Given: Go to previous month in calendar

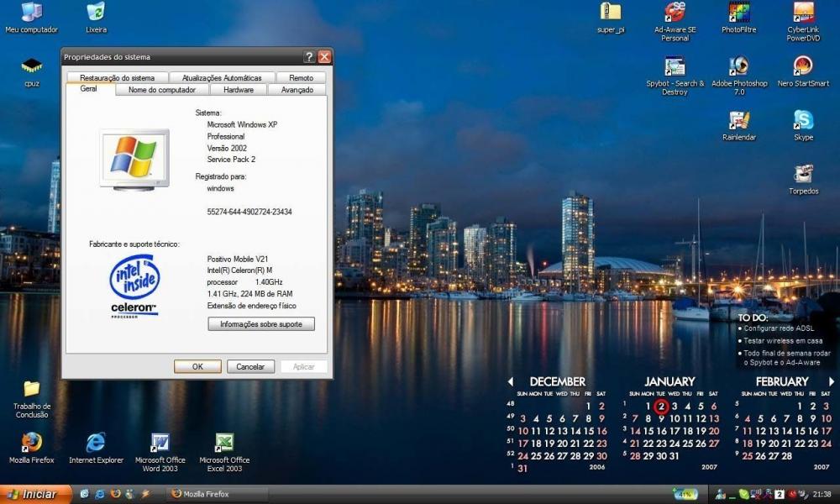Looking at the screenshot, I should pos(510,382).
